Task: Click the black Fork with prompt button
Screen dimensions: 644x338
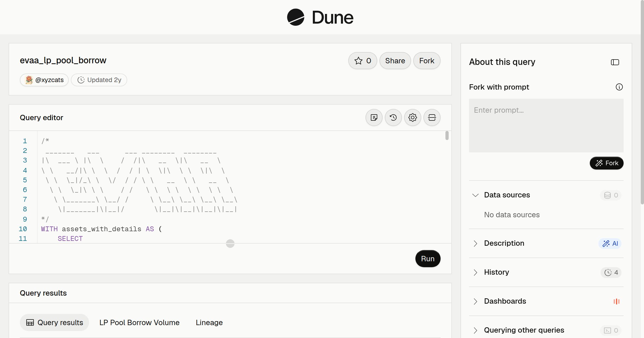Action: click(x=606, y=163)
